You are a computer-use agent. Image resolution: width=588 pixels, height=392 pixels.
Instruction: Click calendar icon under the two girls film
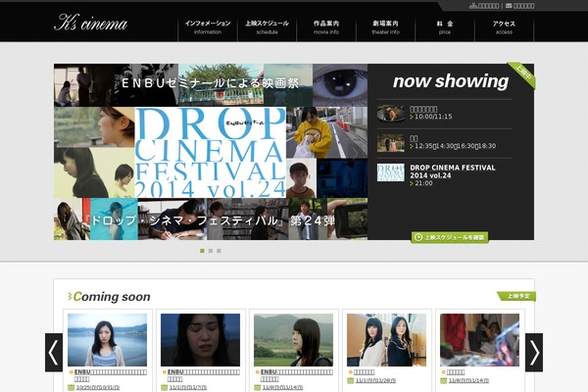pyautogui.click(x=350, y=381)
